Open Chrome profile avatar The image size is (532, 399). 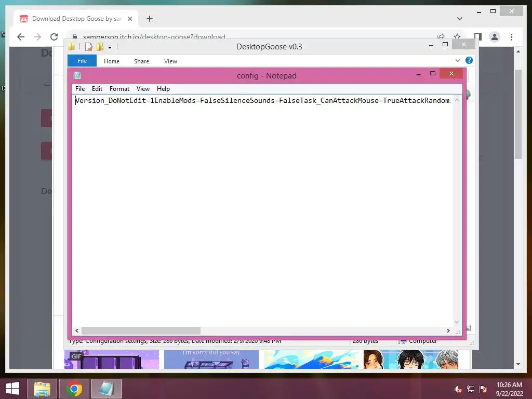(x=495, y=37)
